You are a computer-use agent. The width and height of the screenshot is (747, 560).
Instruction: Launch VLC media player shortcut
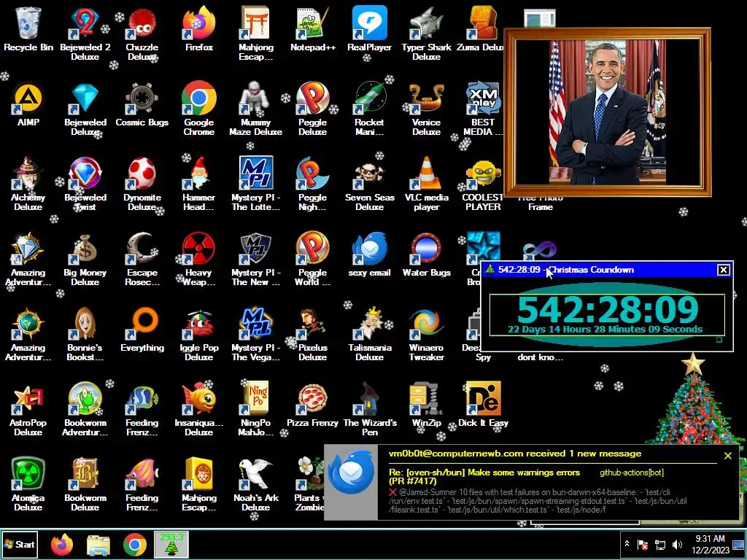(x=426, y=183)
